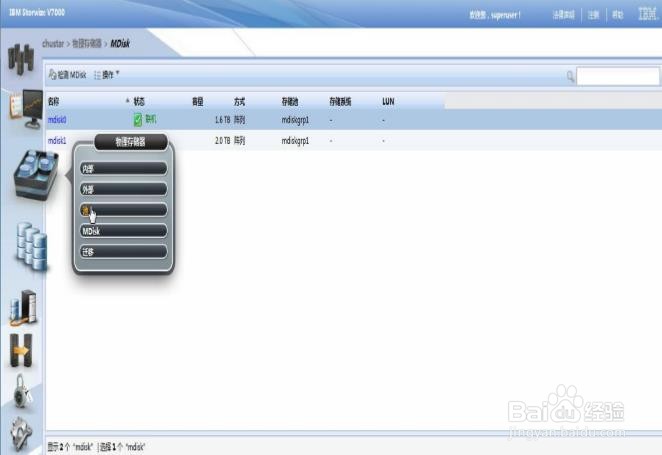Viewport: 662px width, 455px height.
Task: Open the mdisk1 link
Action: coord(57,141)
